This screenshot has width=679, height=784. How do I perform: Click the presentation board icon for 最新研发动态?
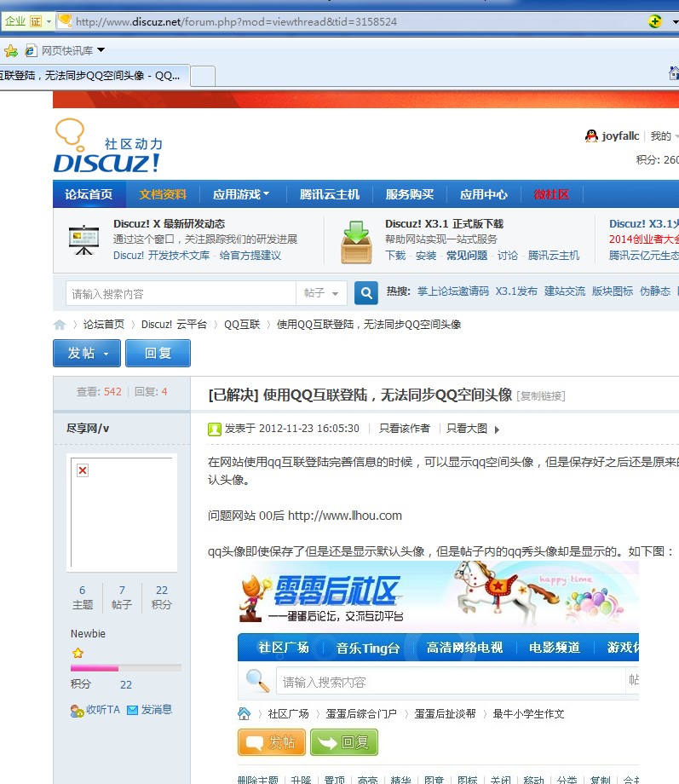83,240
